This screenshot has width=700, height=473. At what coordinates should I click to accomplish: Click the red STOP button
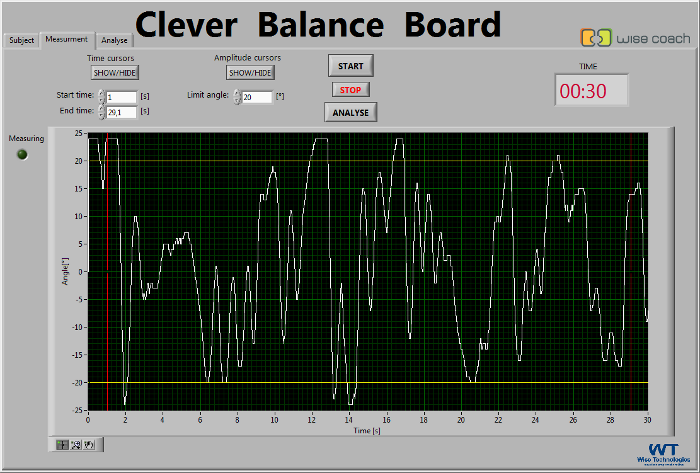pyautogui.click(x=350, y=90)
